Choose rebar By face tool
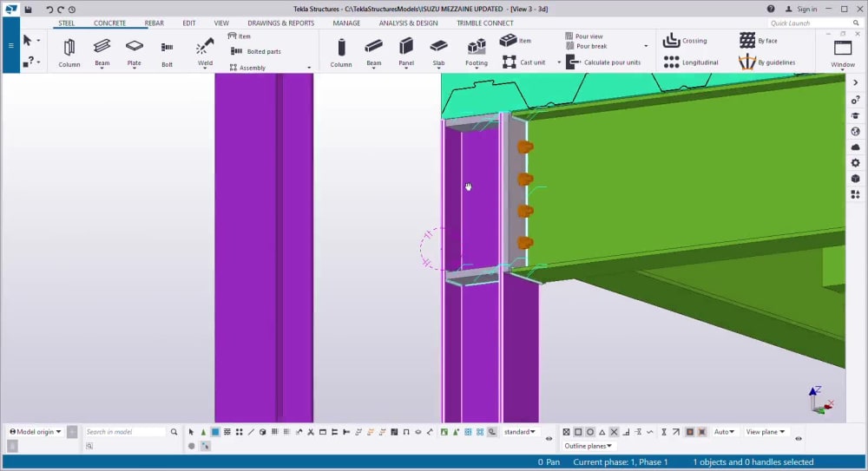Viewport: 868px width, 471px height. point(759,41)
